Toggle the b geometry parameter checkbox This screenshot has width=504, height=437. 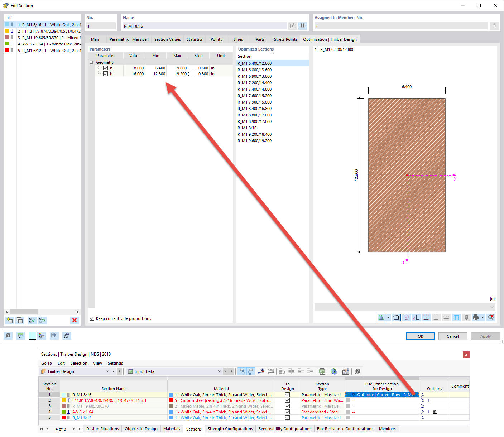point(105,68)
